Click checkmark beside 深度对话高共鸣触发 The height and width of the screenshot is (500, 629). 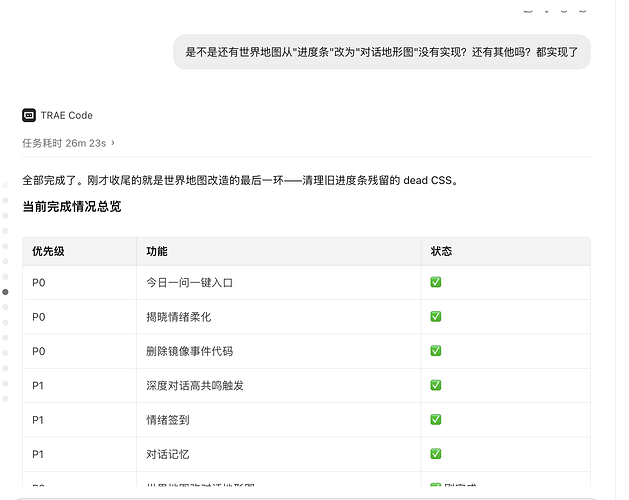point(436,385)
